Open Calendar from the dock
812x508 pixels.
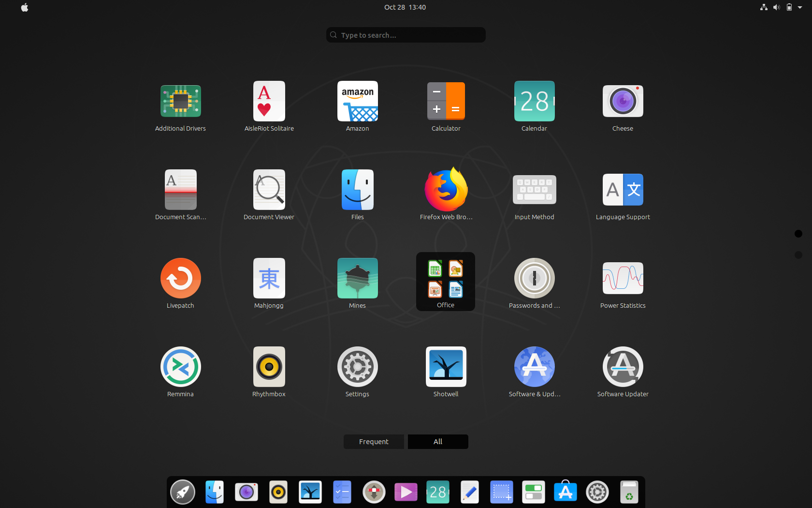(x=438, y=493)
